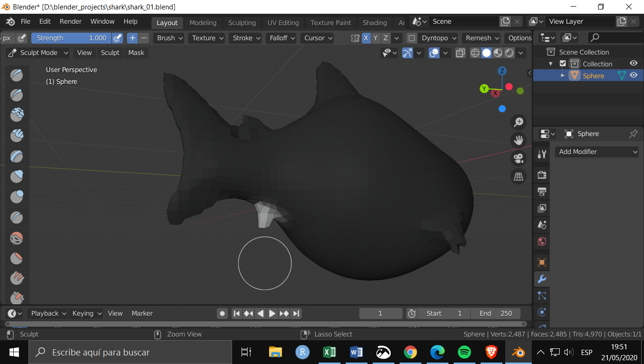Open the Falloff dropdown menu
Screen dimensions: 644x364
[281, 38]
